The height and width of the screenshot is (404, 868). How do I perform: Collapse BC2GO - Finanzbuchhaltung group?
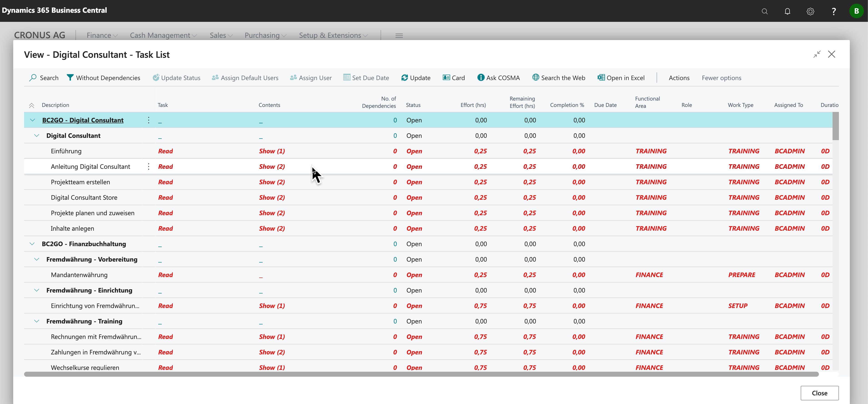(32, 244)
